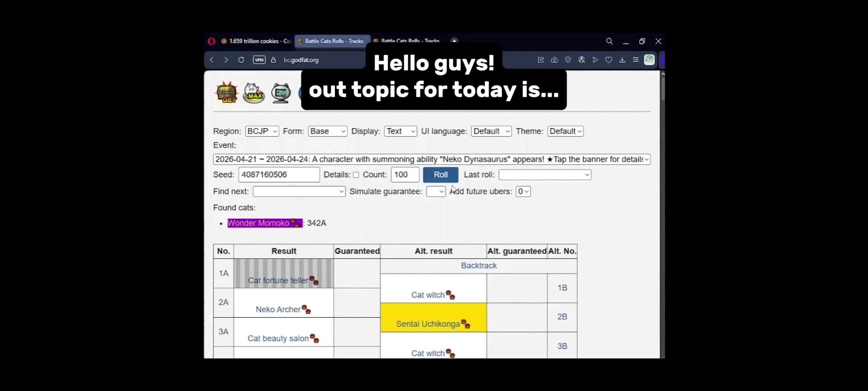Reload the bc.godfat.org page
The image size is (868, 391).
241,60
